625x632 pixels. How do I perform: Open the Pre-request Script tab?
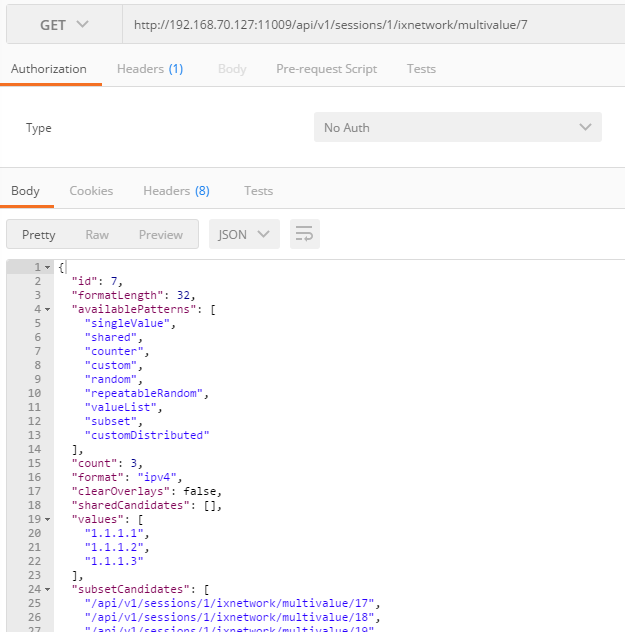tap(326, 69)
